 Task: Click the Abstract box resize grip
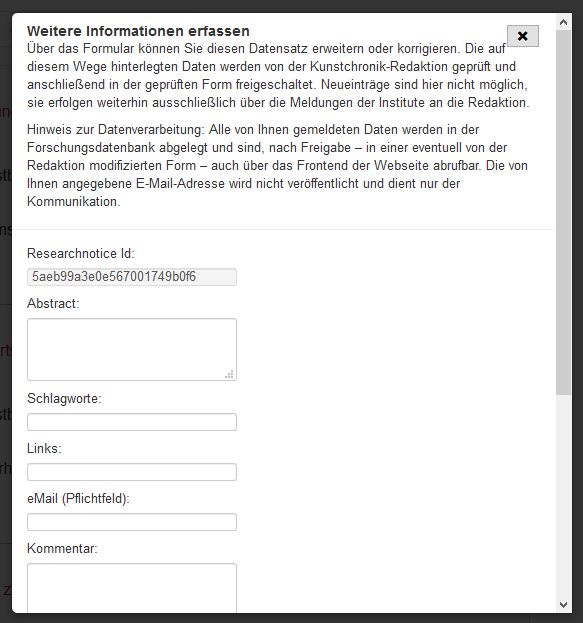[229, 374]
